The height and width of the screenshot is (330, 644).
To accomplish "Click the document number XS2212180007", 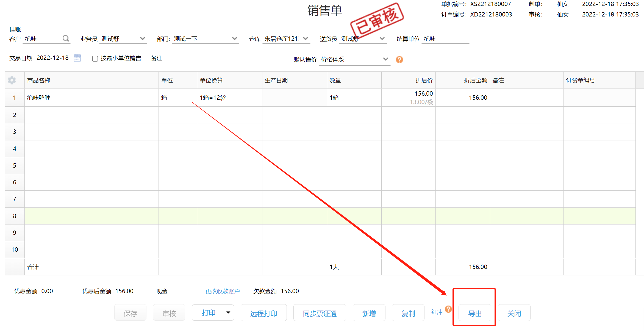I will [x=490, y=4].
